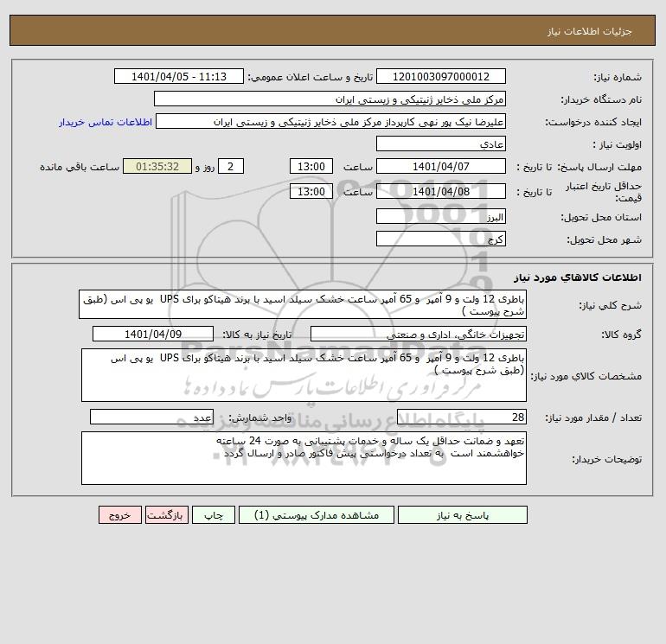Click the استان محل تحویل label
This screenshot has width=666, height=644.
(601, 217)
